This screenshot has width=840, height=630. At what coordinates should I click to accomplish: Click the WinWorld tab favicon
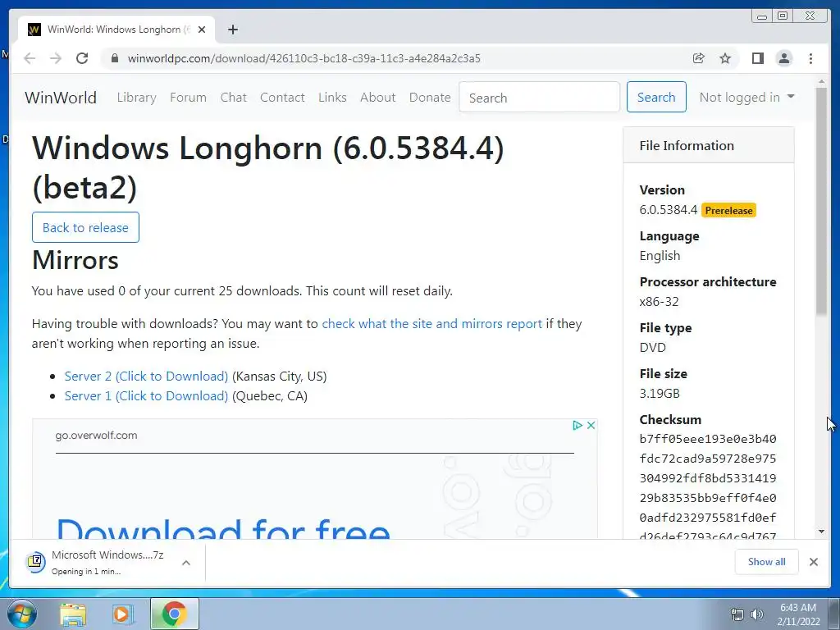(34, 30)
